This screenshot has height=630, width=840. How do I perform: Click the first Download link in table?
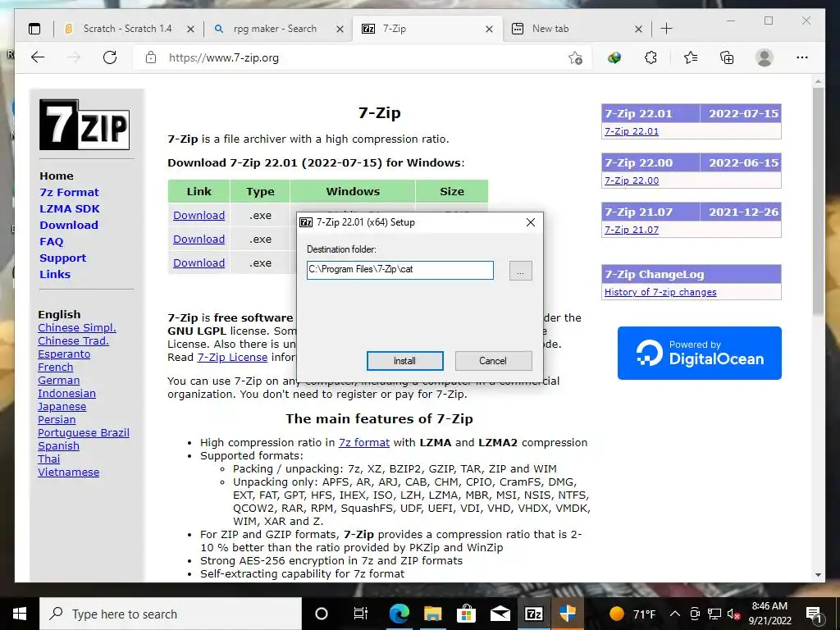[x=199, y=216]
